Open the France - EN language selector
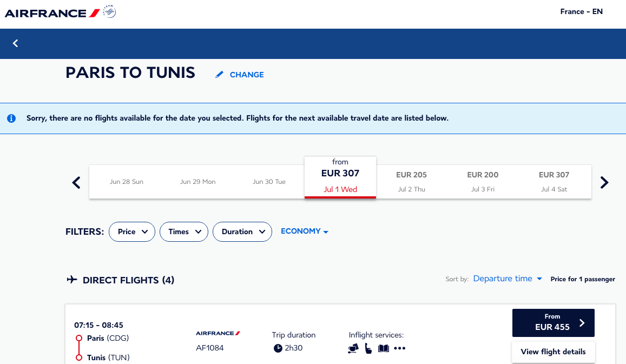Image resolution: width=626 pixels, height=364 pixels. click(x=581, y=11)
